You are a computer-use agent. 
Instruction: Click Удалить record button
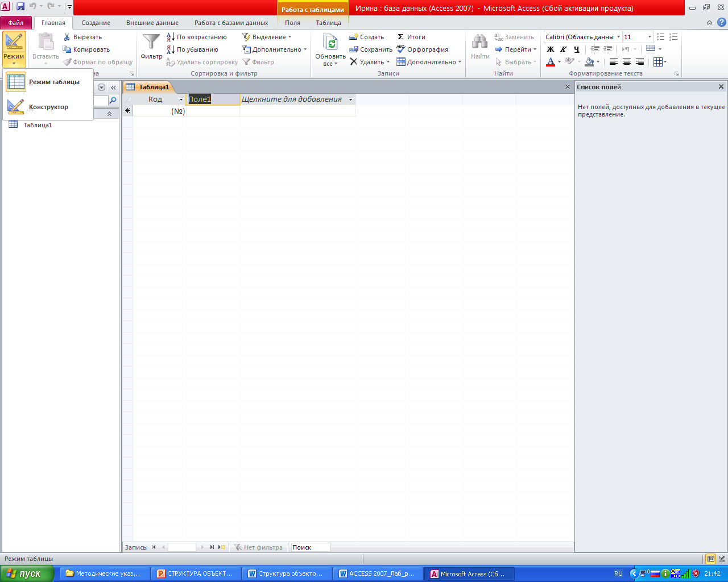(370, 62)
